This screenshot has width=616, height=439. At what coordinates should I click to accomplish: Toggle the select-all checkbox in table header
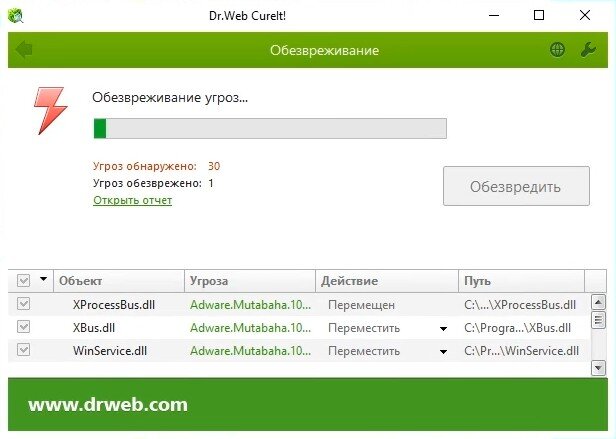click(x=24, y=281)
